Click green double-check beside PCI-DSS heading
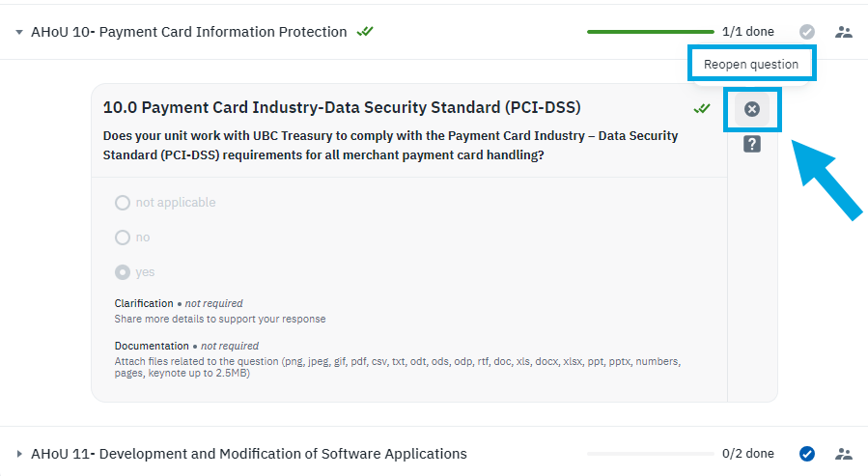 click(702, 108)
